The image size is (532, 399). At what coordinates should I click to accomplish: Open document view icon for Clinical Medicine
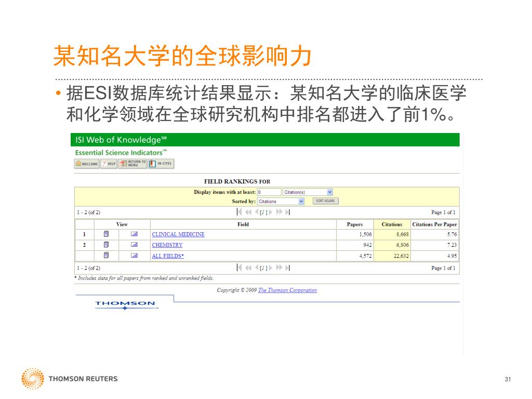pyautogui.click(x=106, y=234)
